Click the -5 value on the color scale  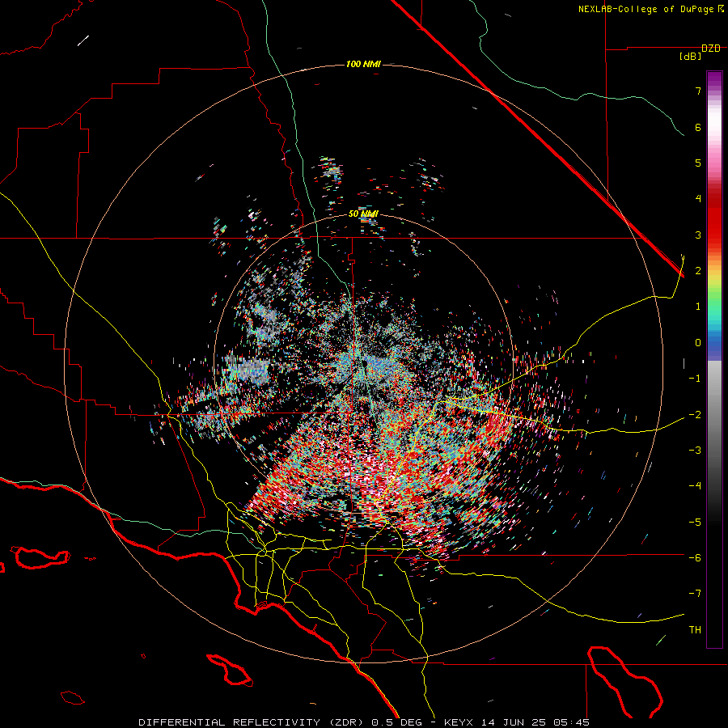point(695,523)
